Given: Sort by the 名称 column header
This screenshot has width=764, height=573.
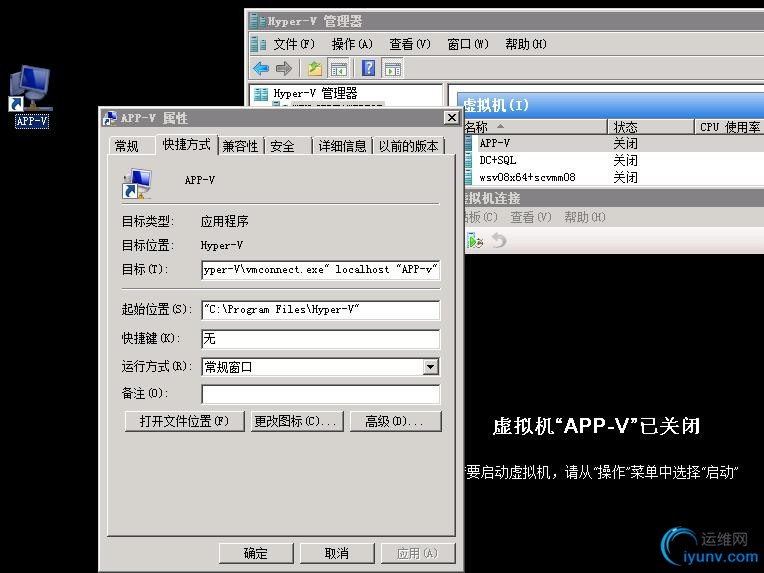Looking at the screenshot, I should click(x=534, y=127).
